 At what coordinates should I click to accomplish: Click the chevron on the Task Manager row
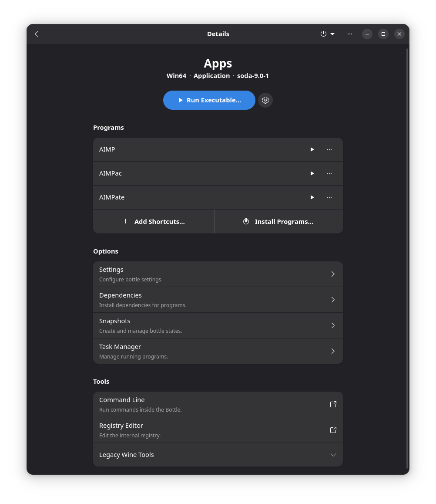[x=333, y=352]
